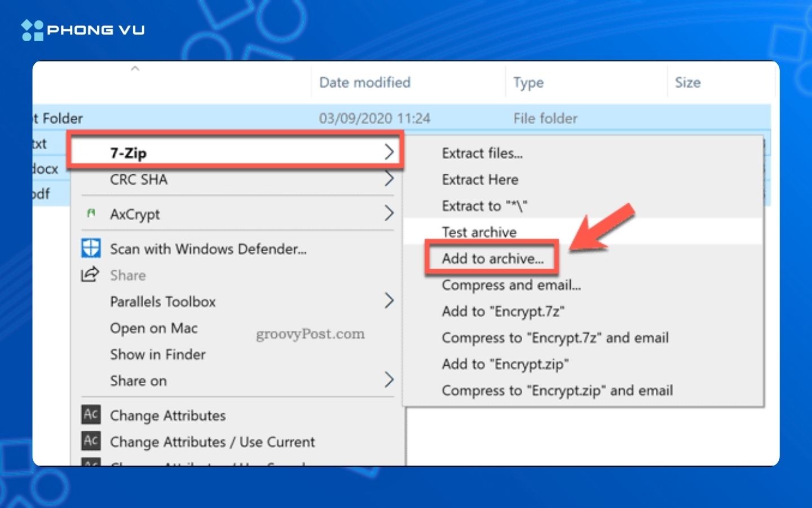Choose Test archive
812x508 pixels.
[x=584, y=231]
